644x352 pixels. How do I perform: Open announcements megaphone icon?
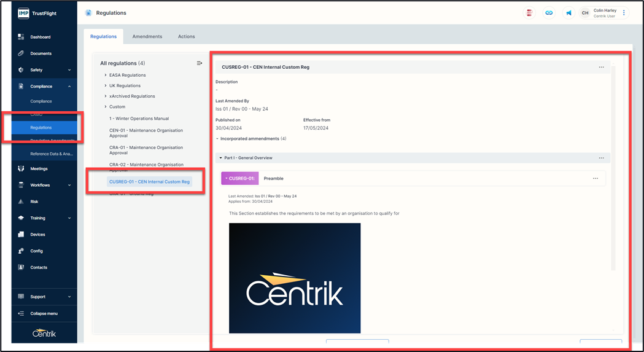click(568, 13)
